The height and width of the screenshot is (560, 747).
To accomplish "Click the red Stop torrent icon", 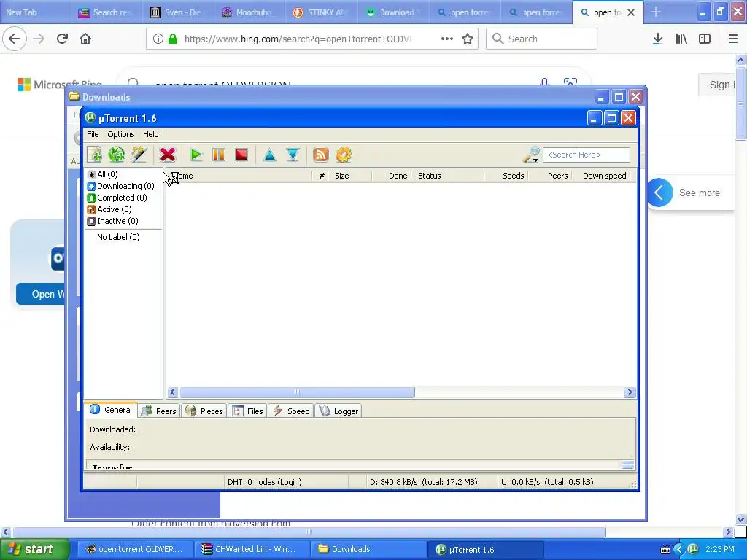I will [241, 155].
